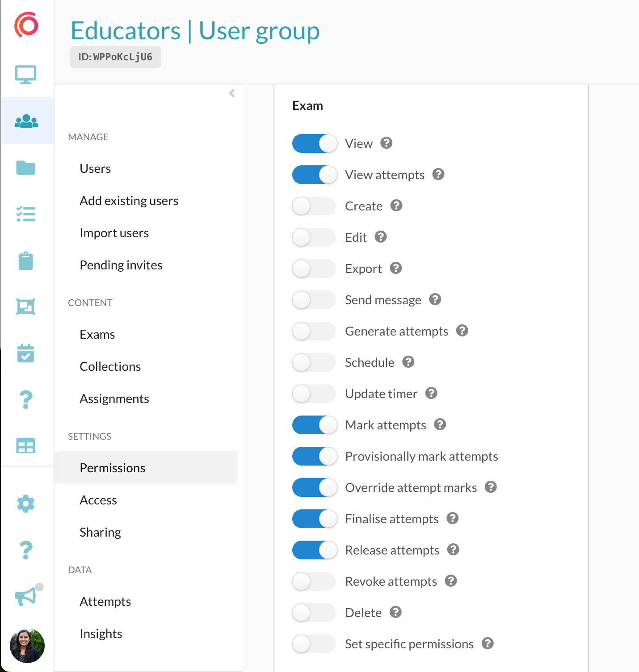Show help for Finalise attempts permission
639x672 pixels.
453,518
